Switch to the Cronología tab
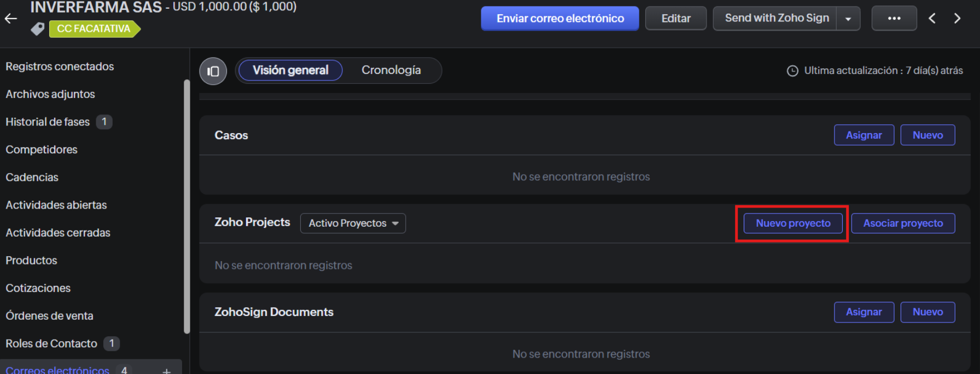980x374 pixels. 391,70
